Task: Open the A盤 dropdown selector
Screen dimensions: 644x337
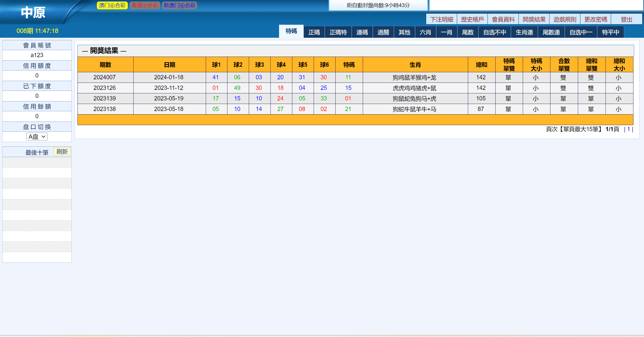Action: tap(37, 137)
